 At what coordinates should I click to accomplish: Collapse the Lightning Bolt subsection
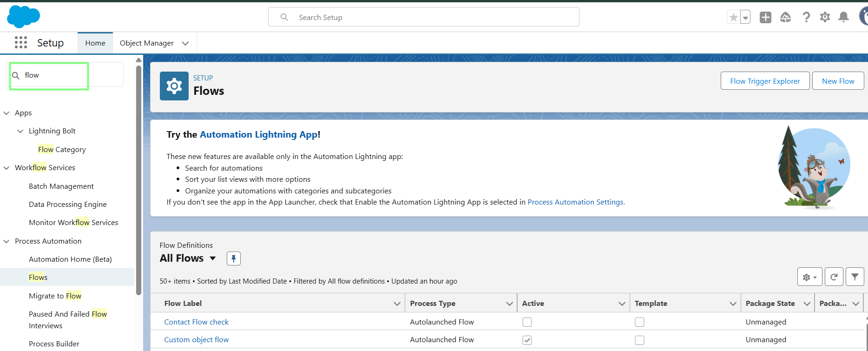[x=20, y=131]
